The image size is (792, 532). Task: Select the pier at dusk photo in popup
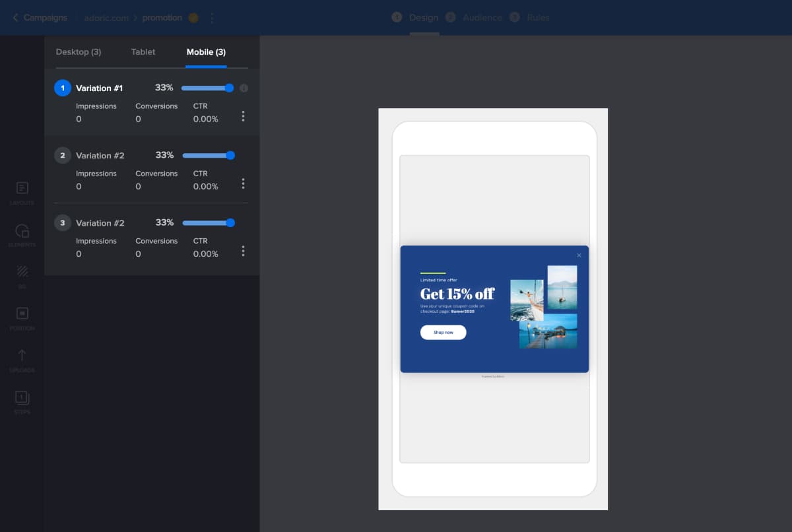548,331
